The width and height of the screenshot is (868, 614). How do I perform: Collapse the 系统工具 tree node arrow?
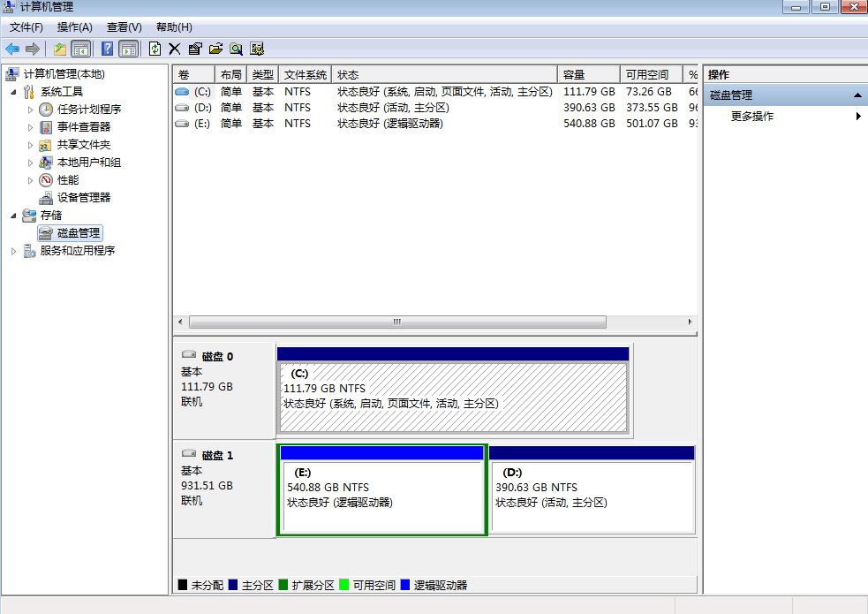(14, 93)
